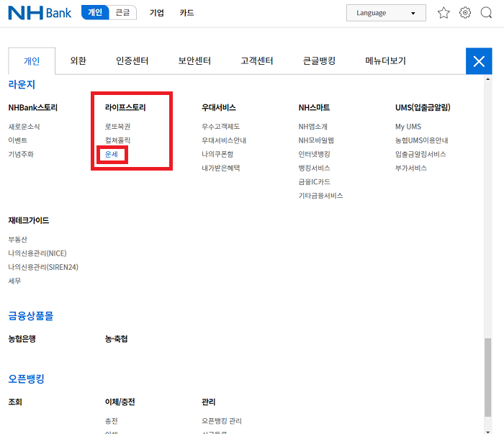Open NHBank스토리 category
Image resolution: width=504 pixels, height=434 pixels.
pyautogui.click(x=33, y=107)
